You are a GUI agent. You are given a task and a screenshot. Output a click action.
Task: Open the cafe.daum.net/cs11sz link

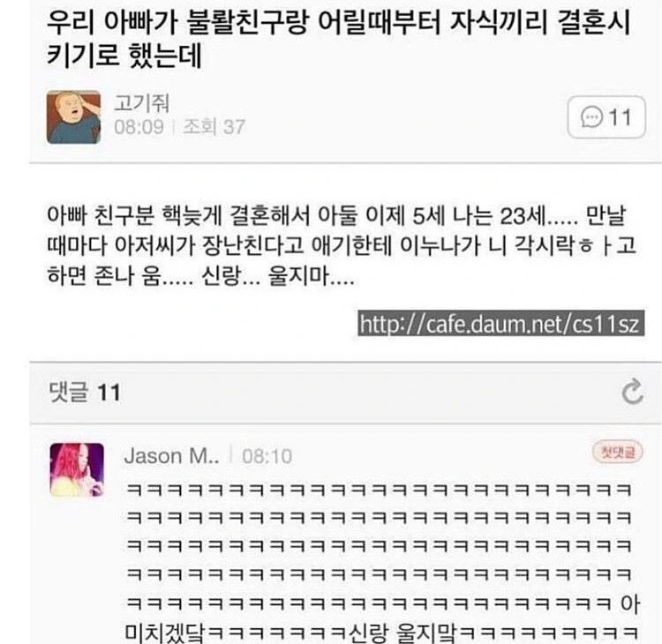tap(500, 323)
